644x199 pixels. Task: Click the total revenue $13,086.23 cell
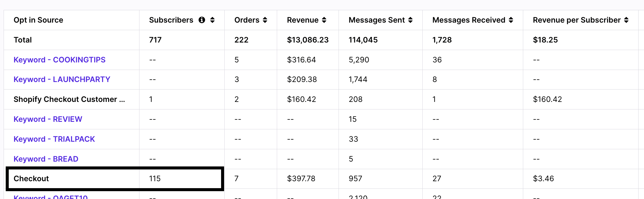pos(308,40)
